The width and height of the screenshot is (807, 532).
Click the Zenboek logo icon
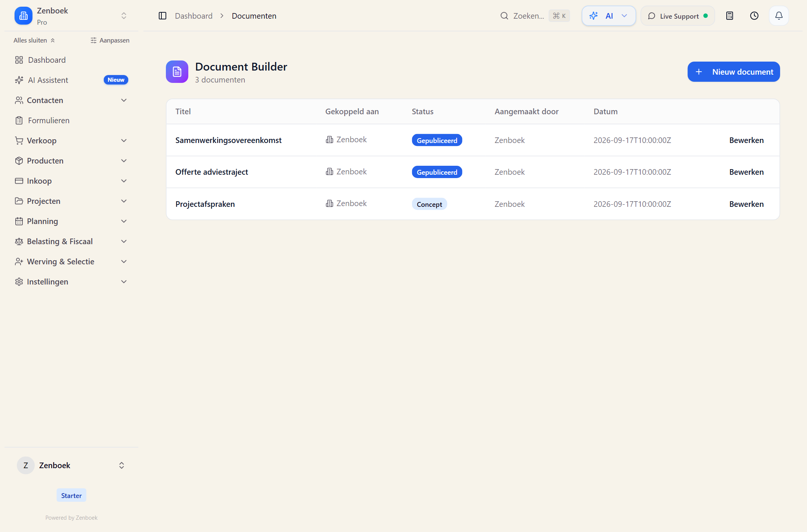coord(23,16)
